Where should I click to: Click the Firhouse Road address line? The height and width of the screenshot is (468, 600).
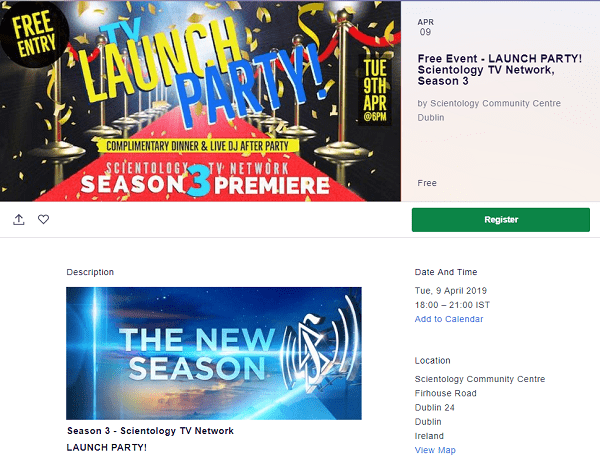point(445,393)
